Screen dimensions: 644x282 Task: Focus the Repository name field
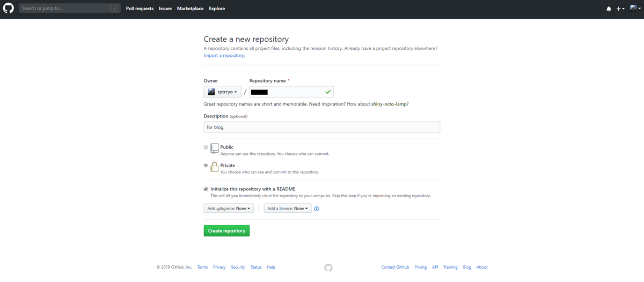292,92
